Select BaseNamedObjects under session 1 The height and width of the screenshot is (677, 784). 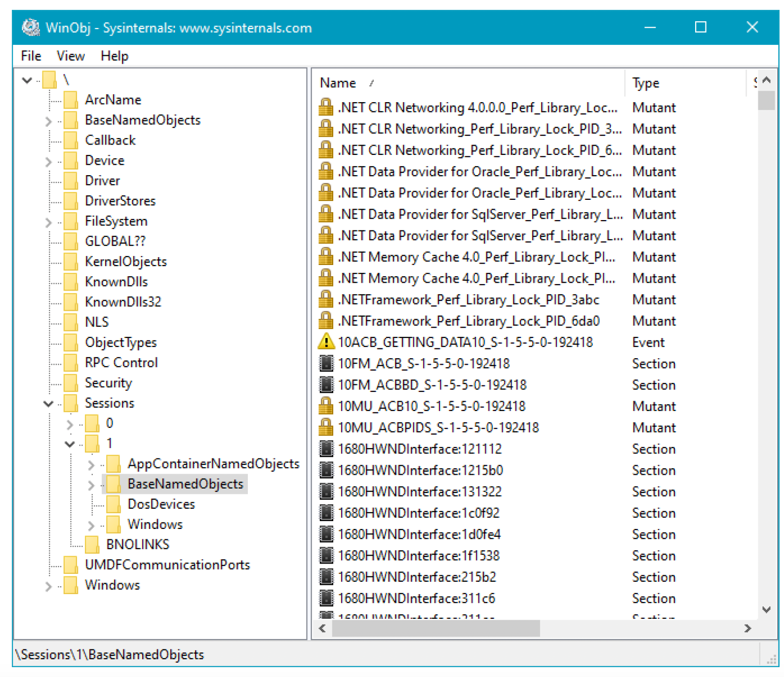click(x=185, y=484)
